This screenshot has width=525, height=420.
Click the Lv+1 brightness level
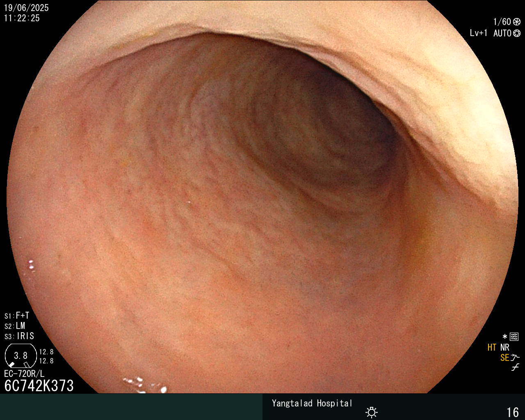[479, 33]
